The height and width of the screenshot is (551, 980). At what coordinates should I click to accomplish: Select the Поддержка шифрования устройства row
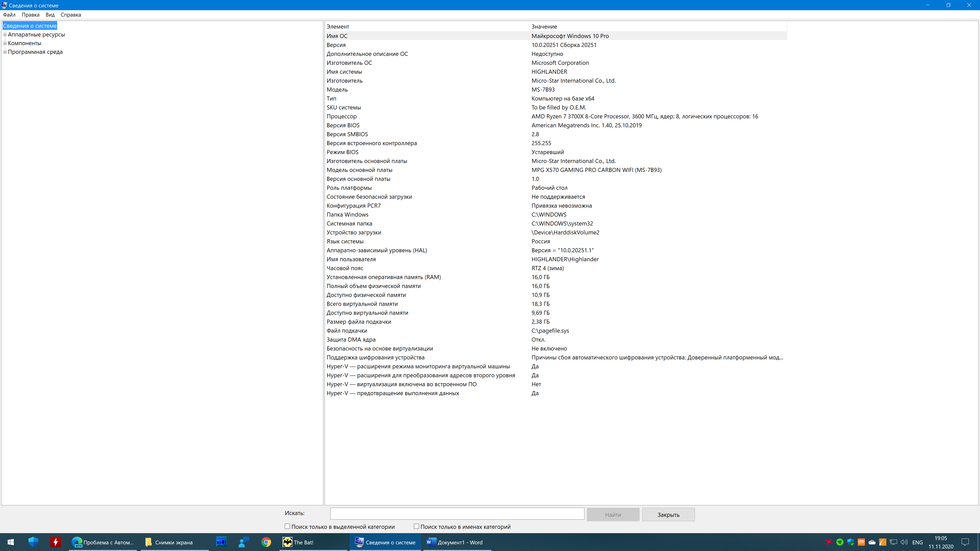pos(556,357)
